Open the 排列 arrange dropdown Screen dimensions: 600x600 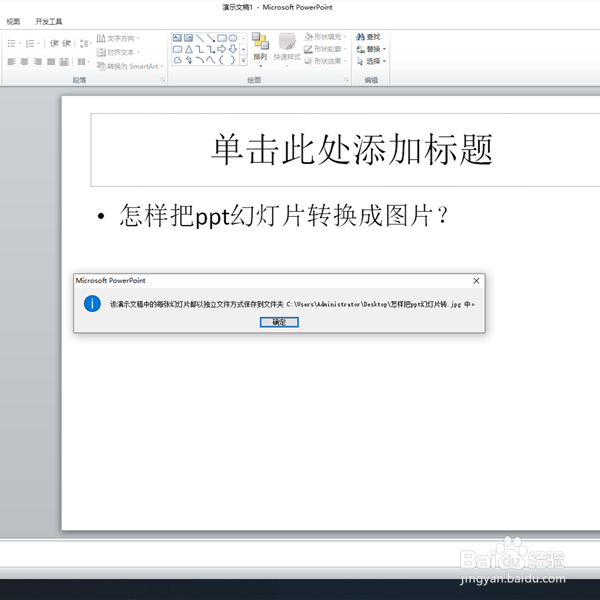(x=260, y=51)
